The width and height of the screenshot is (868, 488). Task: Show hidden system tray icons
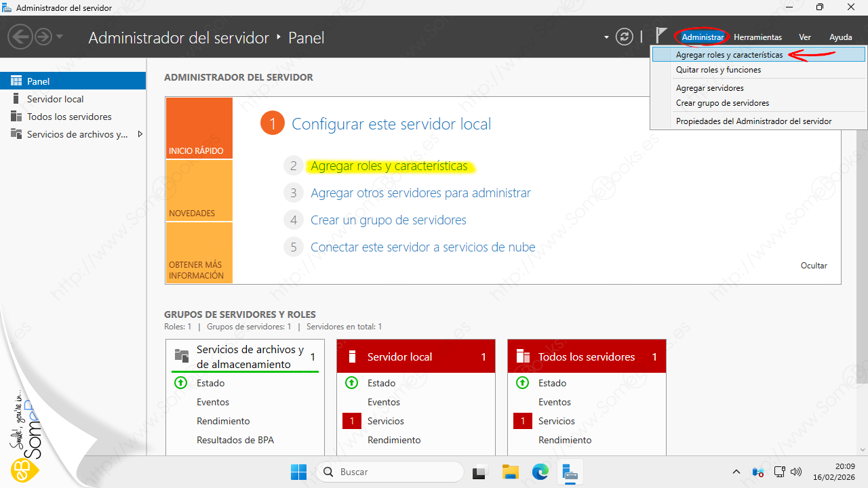pos(736,472)
